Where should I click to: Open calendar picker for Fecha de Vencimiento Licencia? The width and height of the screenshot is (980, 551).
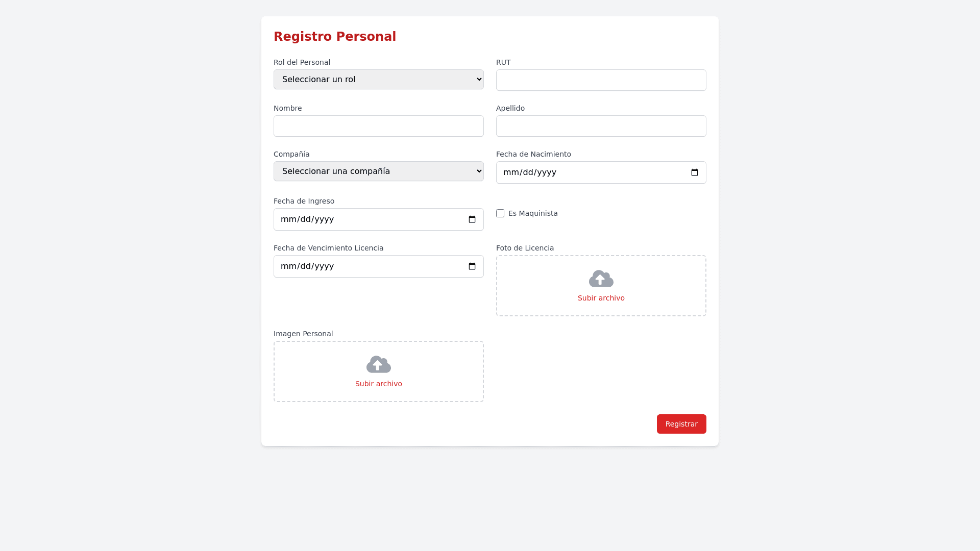pos(472,266)
